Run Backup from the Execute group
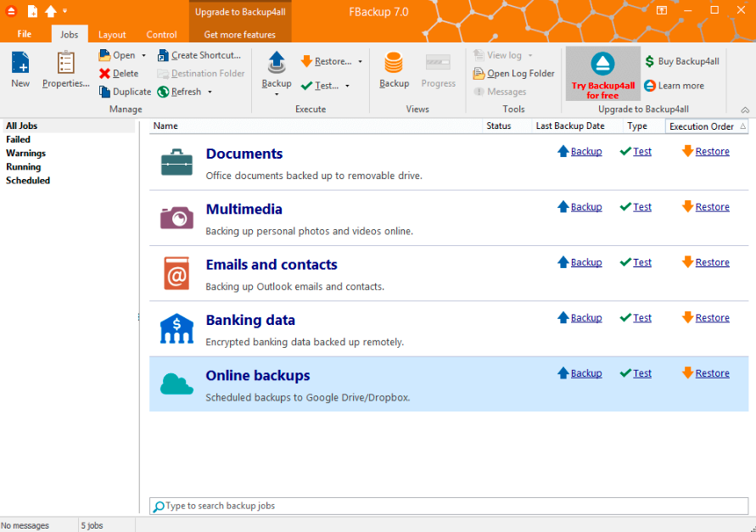This screenshot has width=756, height=532. tap(277, 70)
